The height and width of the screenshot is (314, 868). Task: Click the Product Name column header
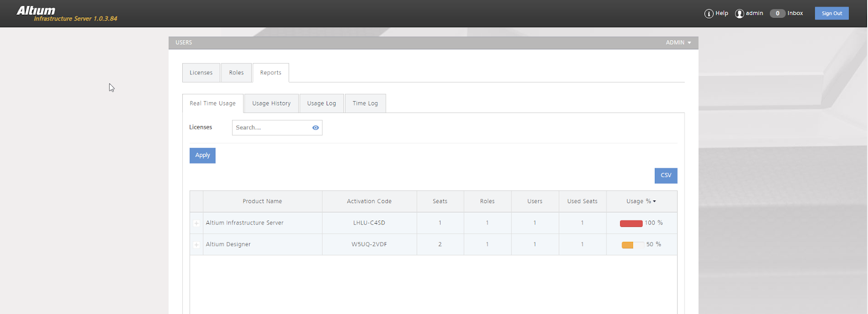click(x=262, y=202)
